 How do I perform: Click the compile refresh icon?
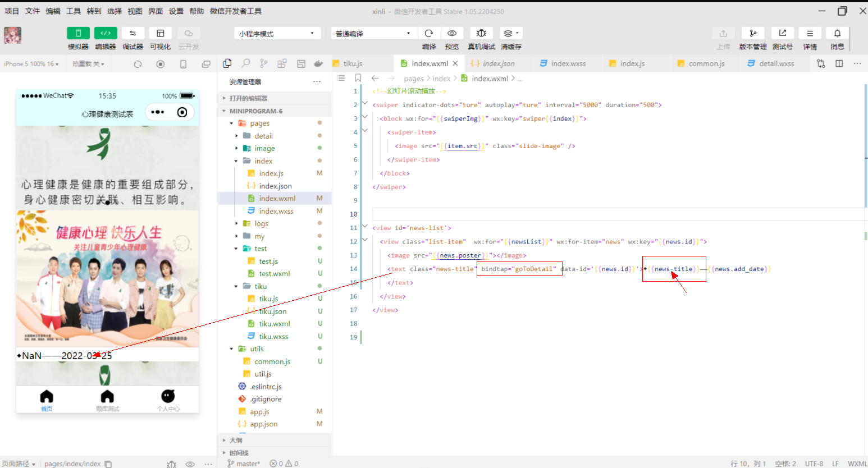(429, 33)
